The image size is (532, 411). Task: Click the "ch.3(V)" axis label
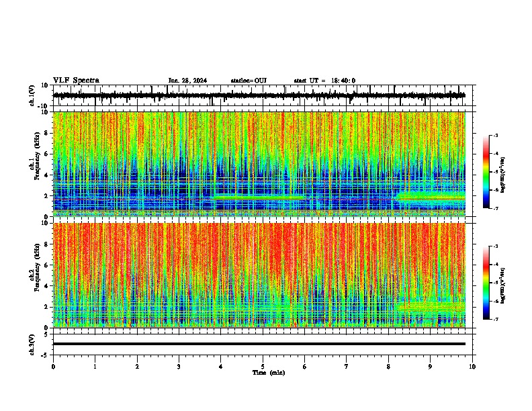click(x=32, y=345)
